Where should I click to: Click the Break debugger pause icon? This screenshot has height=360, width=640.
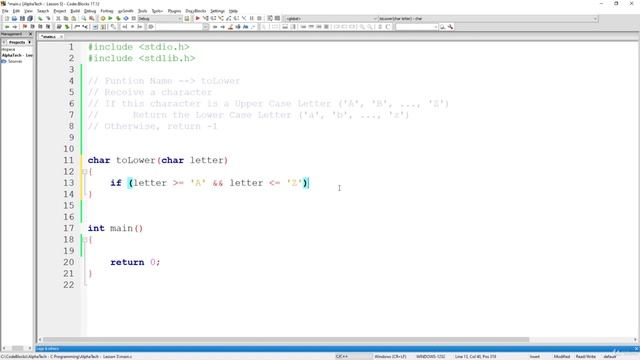click(x=251, y=18)
